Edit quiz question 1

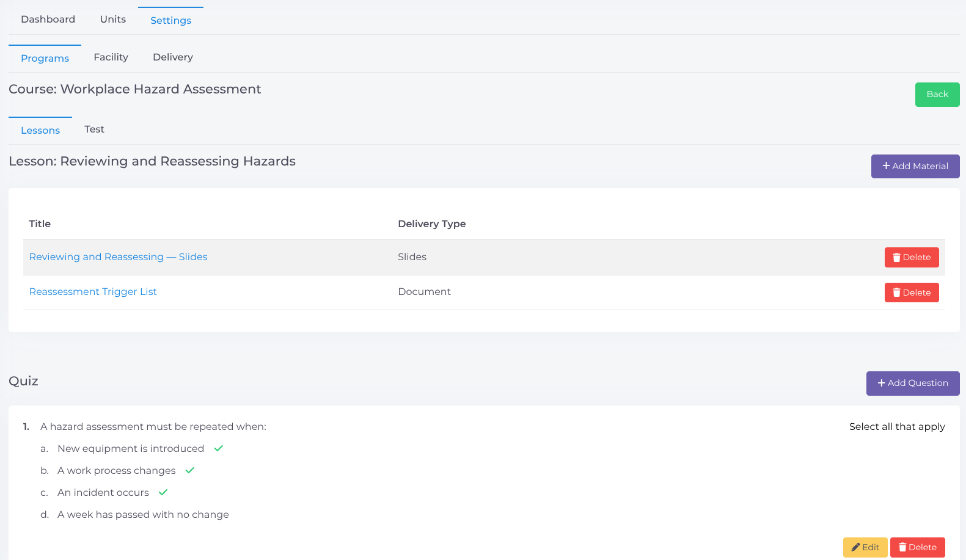click(x=865, y=547)
